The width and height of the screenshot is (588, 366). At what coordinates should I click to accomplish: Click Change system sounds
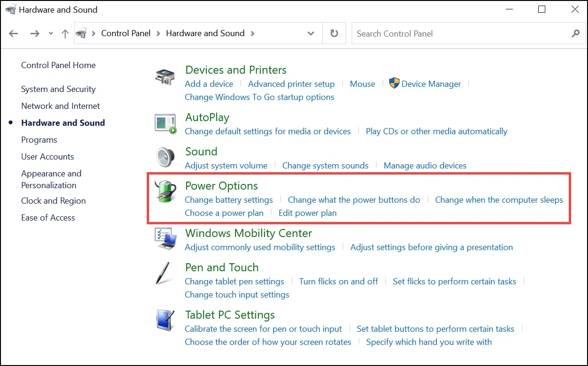(x=325, y=166)
